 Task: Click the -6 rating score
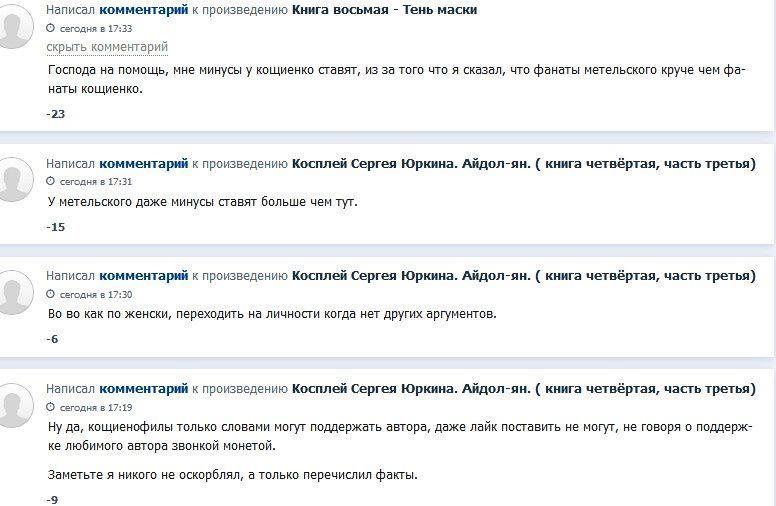tap(52, 339)
